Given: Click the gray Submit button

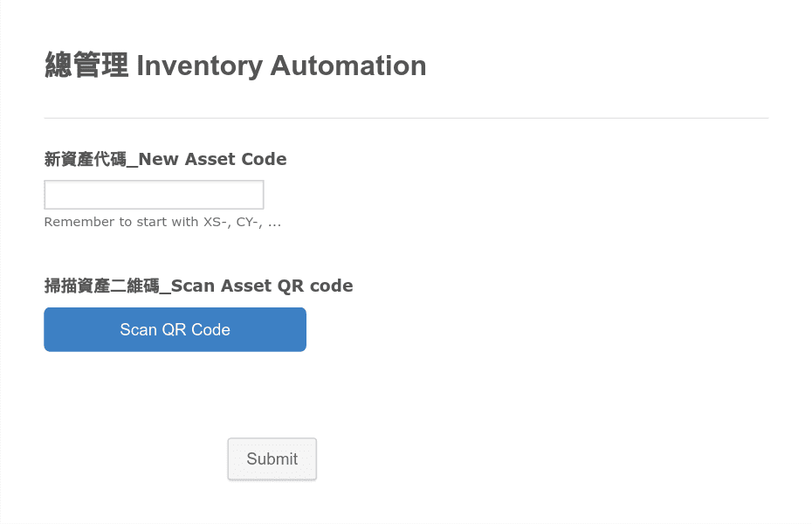Looking at the screenshot, I should [272, 458].
